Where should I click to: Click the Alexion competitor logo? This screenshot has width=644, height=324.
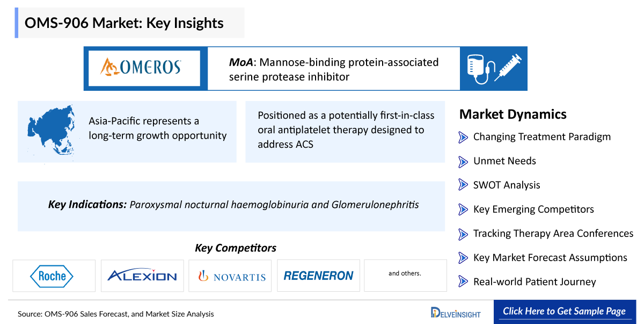pos(142,276)
